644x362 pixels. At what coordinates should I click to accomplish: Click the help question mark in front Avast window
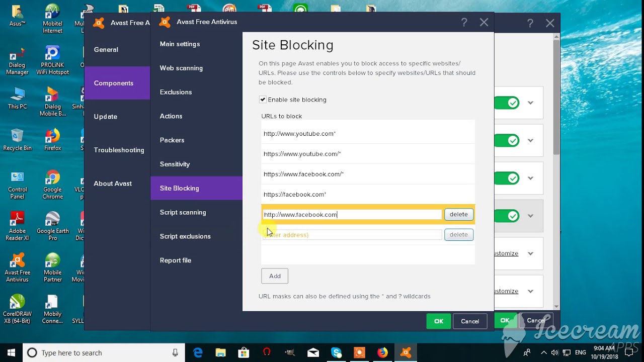tap(464, 22)
